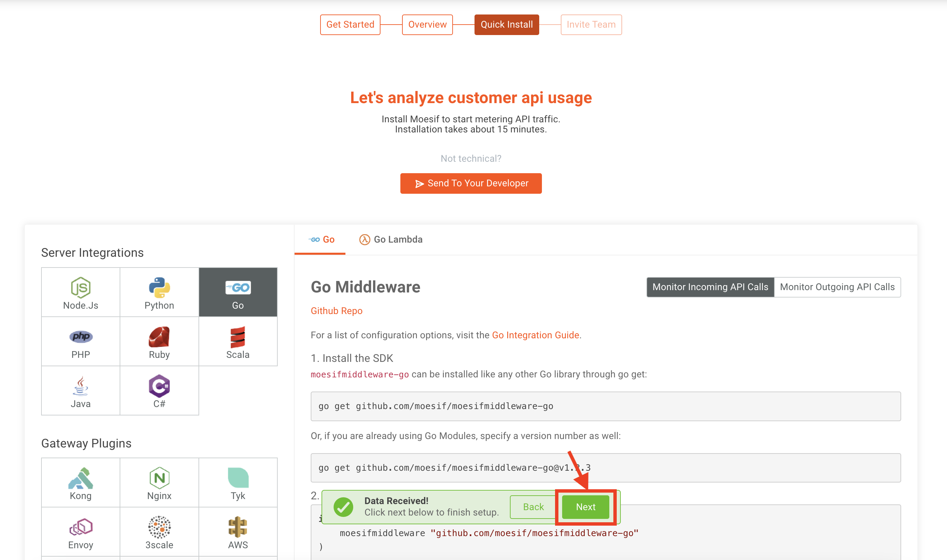Choose the Python integration tile

tap(159, 292)
